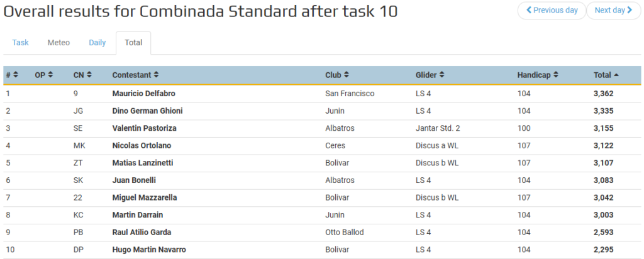Screen dimensions: 644x259
Task: View Valentin Pastoriza's details
Action: tap(144, 128)
